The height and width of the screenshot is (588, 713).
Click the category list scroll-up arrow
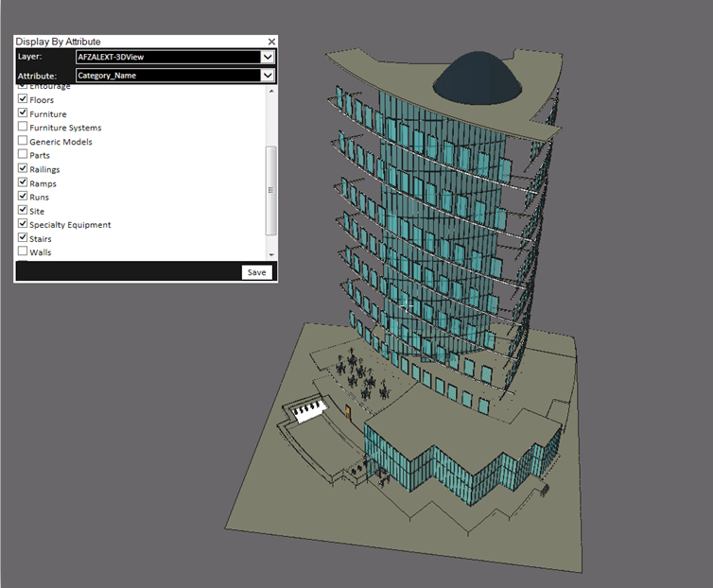click(271, 91)
